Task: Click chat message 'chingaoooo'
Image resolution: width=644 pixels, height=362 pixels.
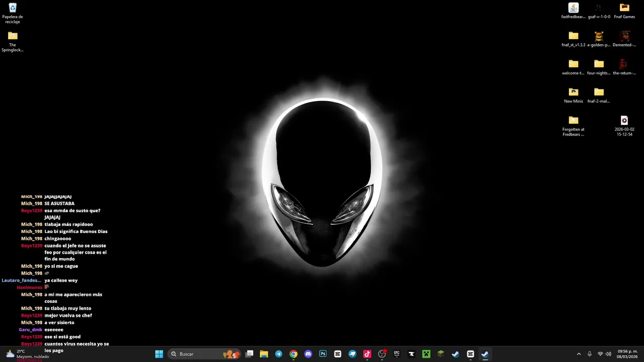Action: (58, 238)
